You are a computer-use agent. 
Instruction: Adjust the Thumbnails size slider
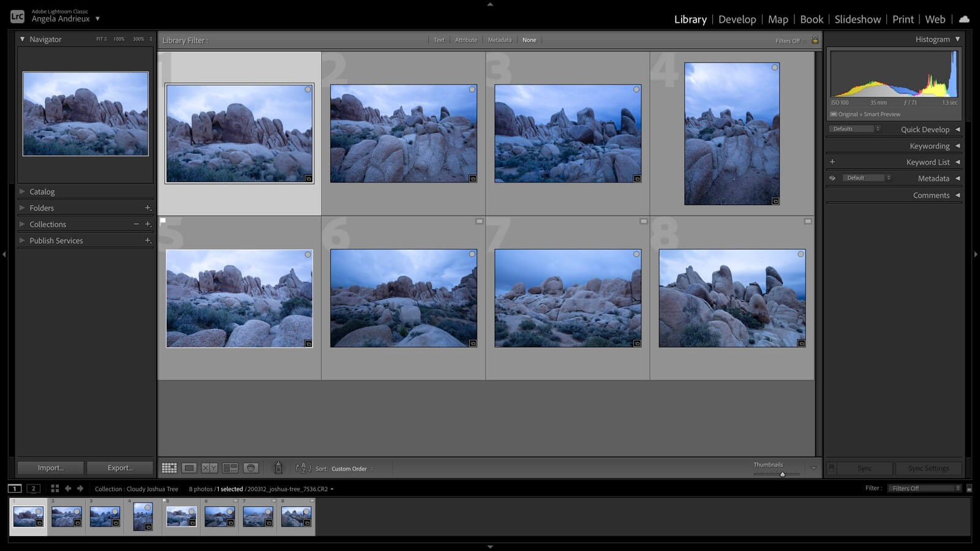point(782,474)
